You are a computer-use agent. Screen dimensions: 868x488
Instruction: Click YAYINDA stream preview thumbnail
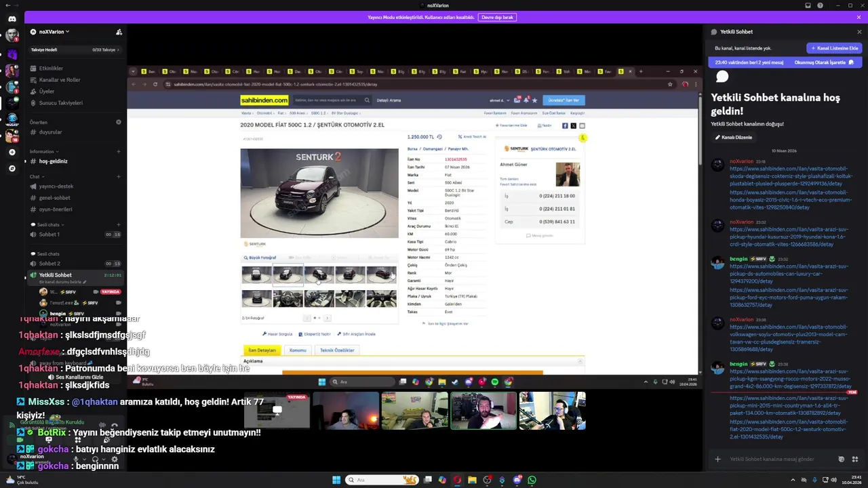coord(277,411)
